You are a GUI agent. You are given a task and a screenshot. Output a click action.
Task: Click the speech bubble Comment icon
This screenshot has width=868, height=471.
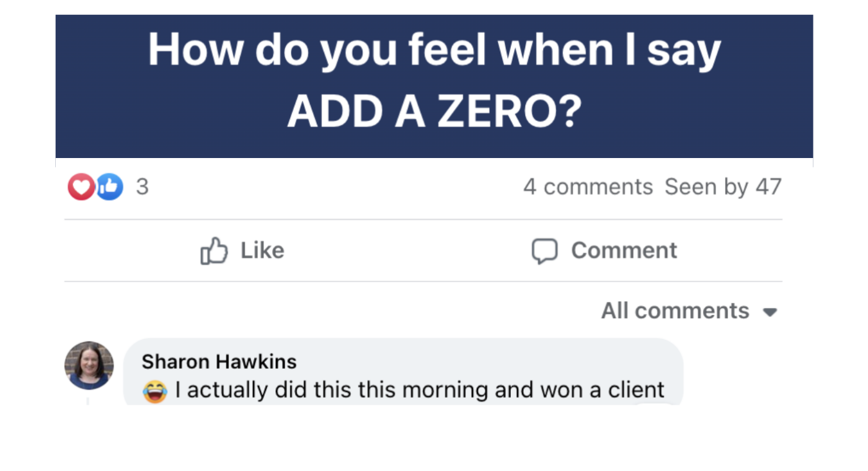click(544, 251)
